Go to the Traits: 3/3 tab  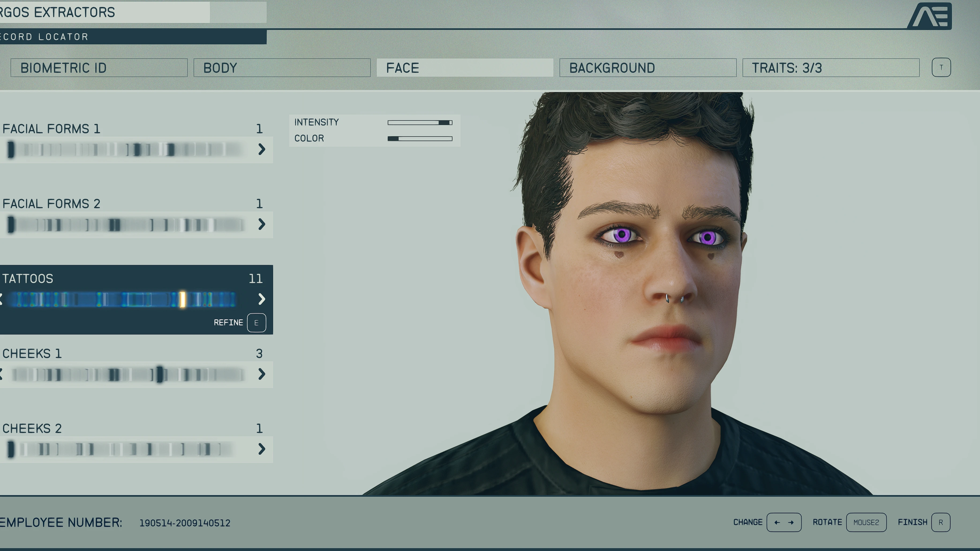(831, 68)
